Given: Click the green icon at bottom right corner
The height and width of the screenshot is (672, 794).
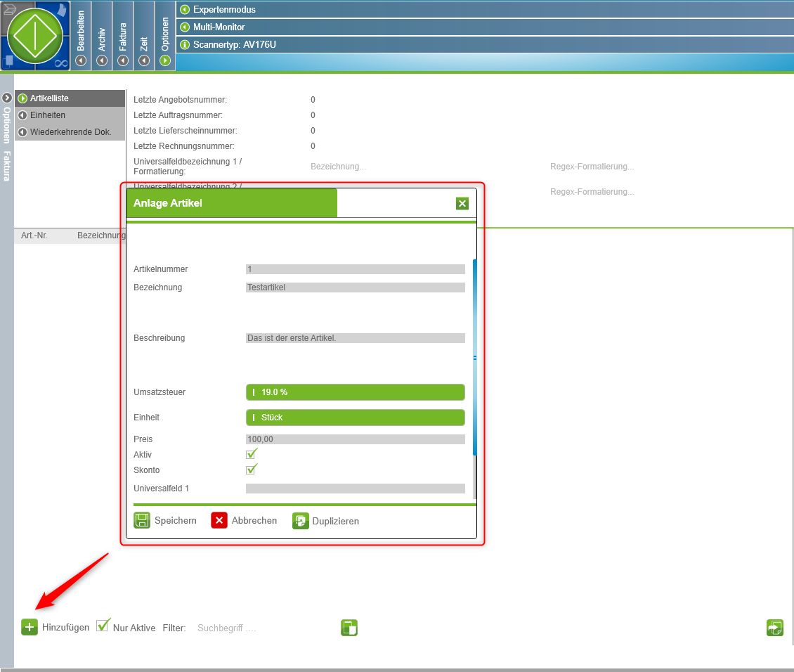Looking at the screenshot, I should (x=774, y=628).
